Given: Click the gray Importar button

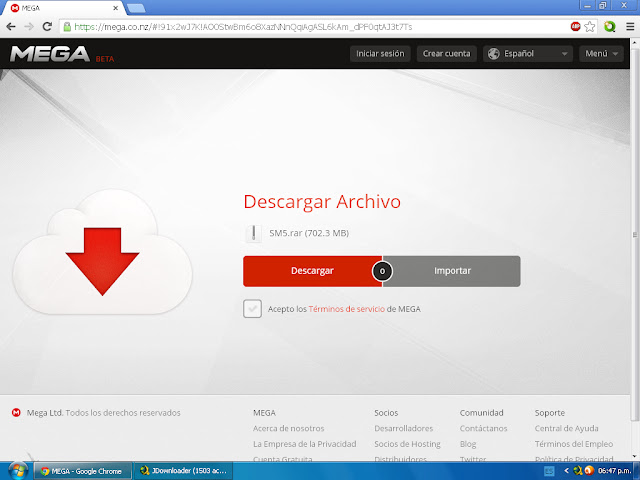Looking at the screenshot, I should tap(452, 271).
